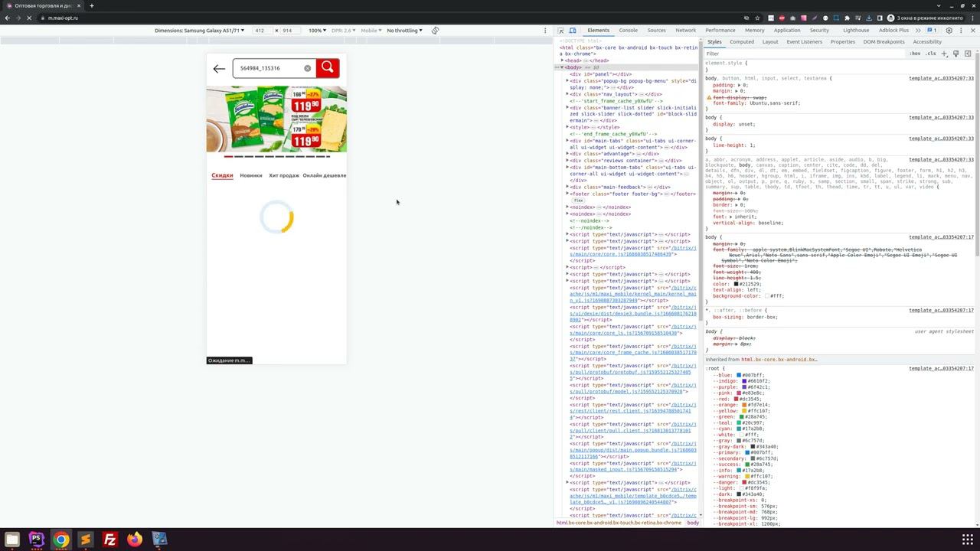Open the Lighthouse tab
Viewport: 980px width, 551px height.
pos(856,31)
